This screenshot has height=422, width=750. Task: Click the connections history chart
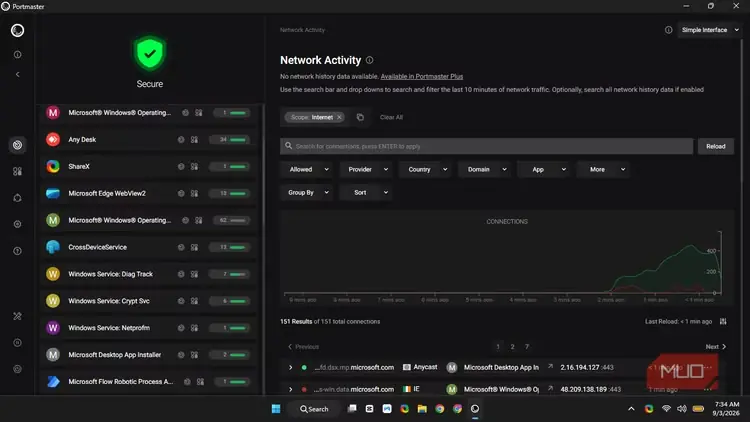[507, 260]
